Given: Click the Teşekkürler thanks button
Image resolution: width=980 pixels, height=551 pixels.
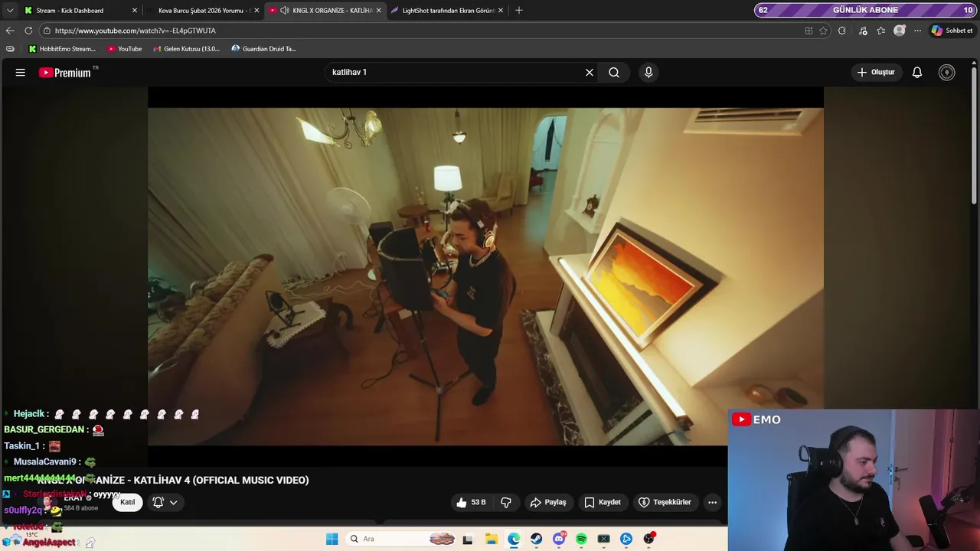Looking at the screenshot, I should [665, 502].
